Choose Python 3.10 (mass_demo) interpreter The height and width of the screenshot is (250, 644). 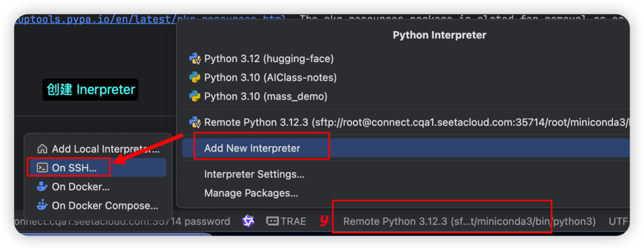(265, 96)
